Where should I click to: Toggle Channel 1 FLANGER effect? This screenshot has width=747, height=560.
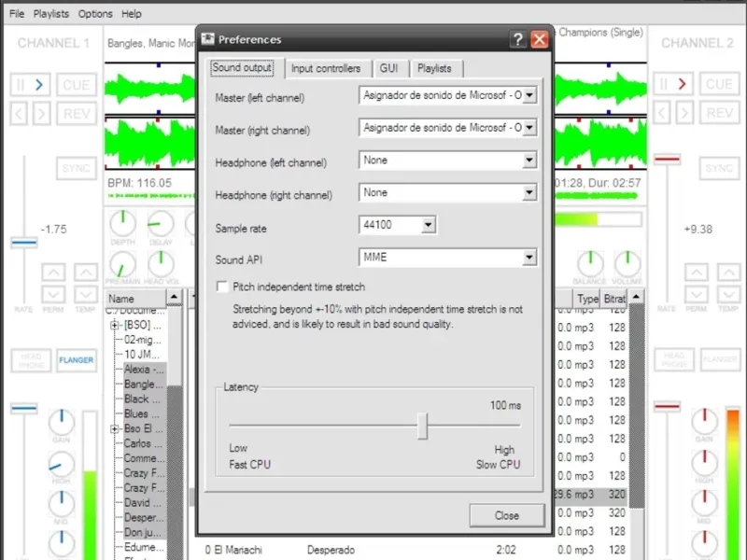click(77, 360)
